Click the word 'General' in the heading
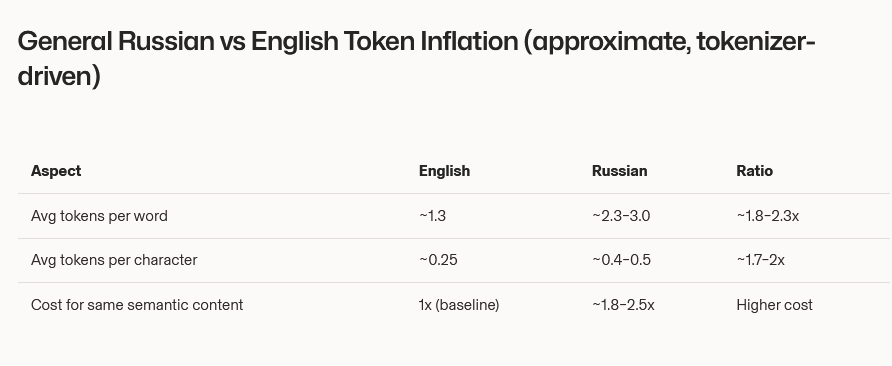Viewport: 892px width, 366px height. [x=64, y=42]
